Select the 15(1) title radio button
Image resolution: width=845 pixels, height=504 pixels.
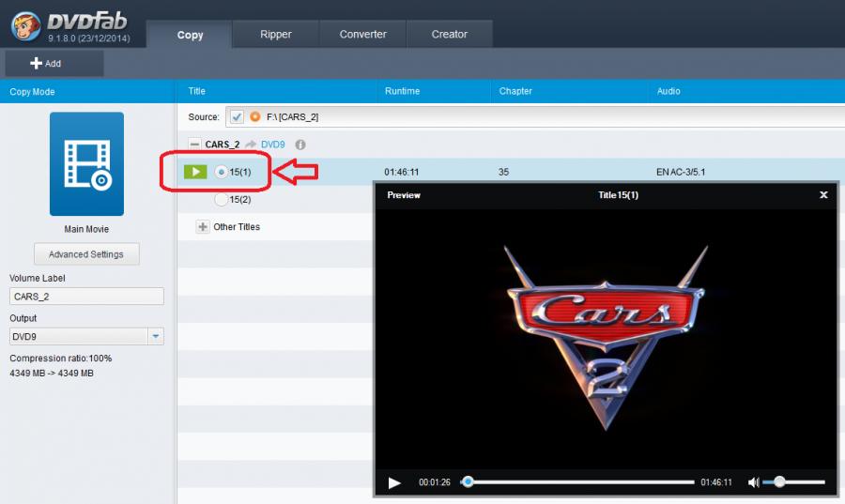(221, 172)
